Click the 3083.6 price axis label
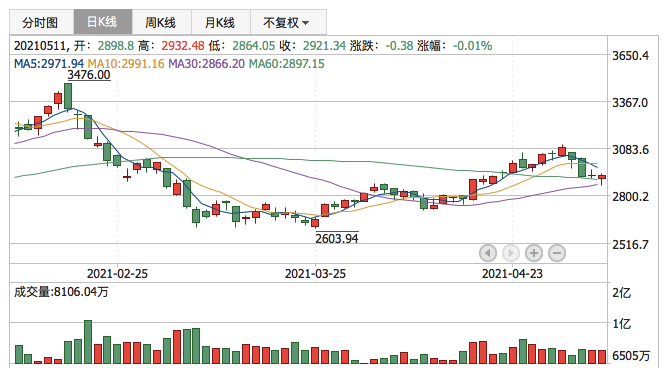This screenshot has height=373, width=665. tap(631, 149)
